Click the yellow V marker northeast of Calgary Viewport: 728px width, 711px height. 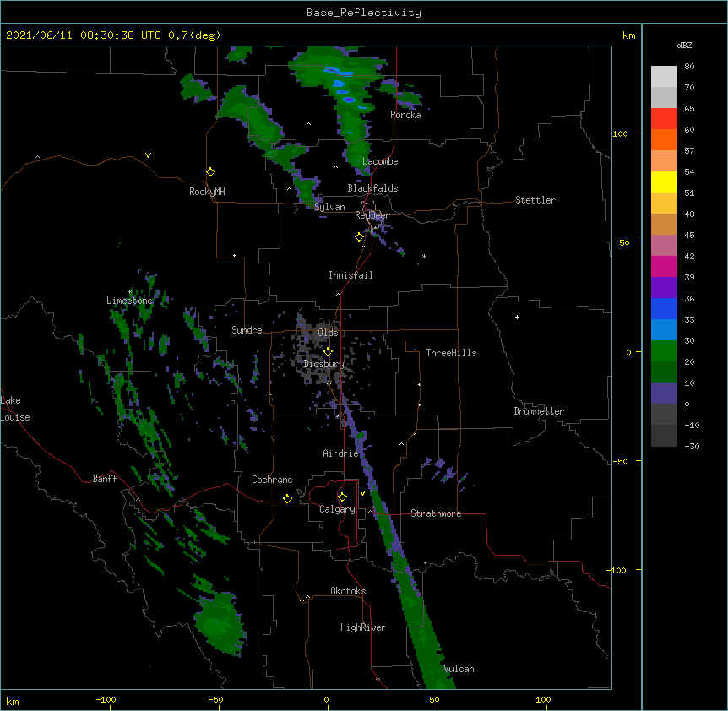tap(362, 493)
